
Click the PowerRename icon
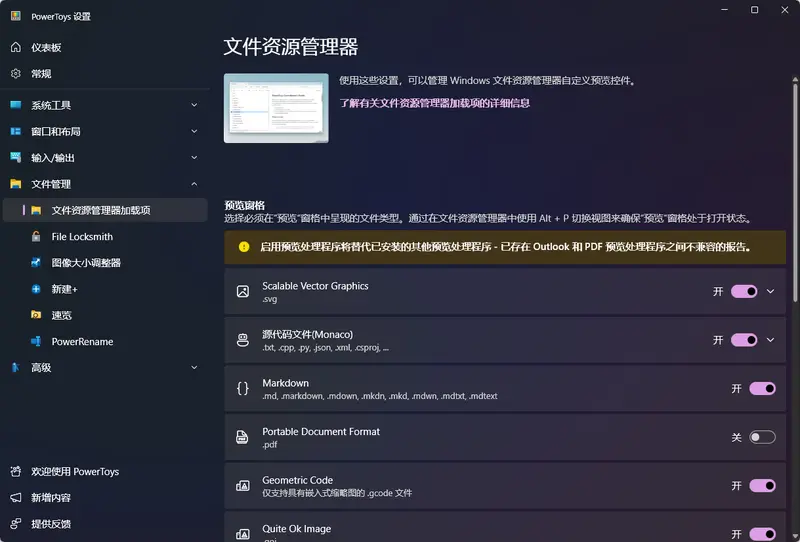click(x=36, y=341)
